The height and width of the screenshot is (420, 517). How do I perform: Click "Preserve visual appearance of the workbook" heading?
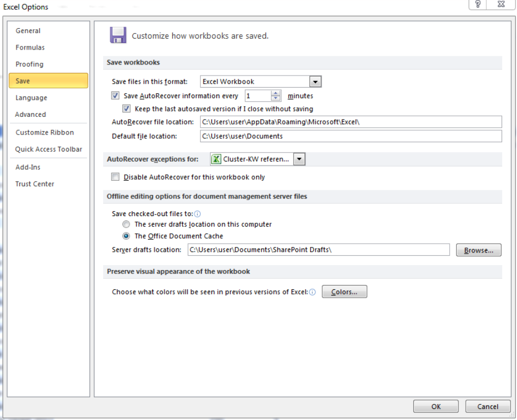coord(178,271)
